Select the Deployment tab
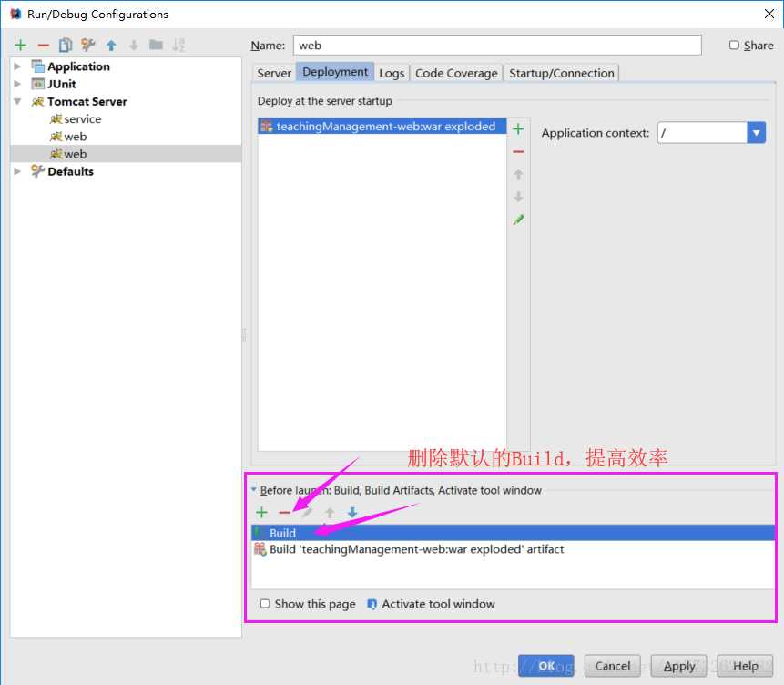The width and height of the screenshot is (784, 685). click(x=335, y=72)
